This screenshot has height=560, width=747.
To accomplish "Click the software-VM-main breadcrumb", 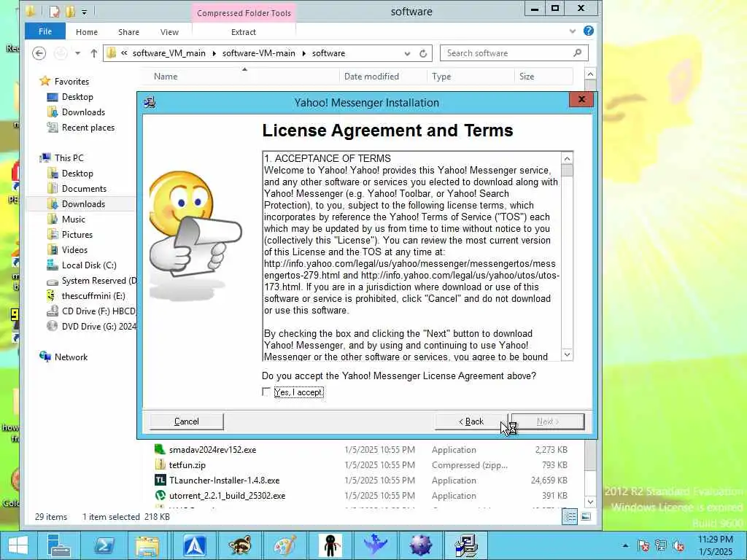I will [x=259, y=53].
